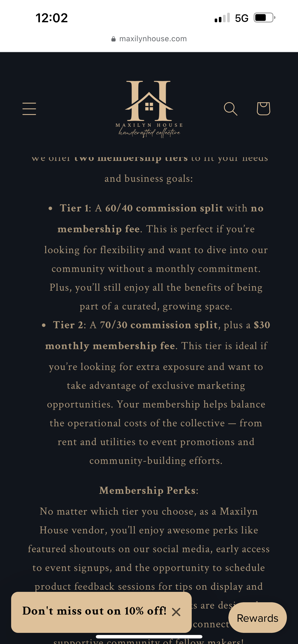Click the bold "Tier 1" label
Viewport: 298px width, 644px height.
point(74,208)
